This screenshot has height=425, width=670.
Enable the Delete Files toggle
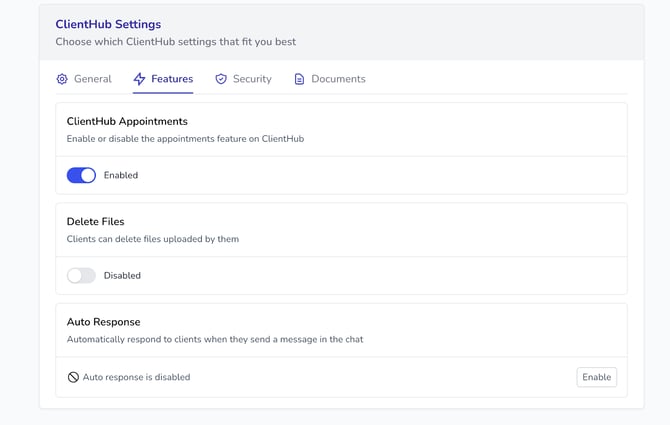tap(81, 275)
